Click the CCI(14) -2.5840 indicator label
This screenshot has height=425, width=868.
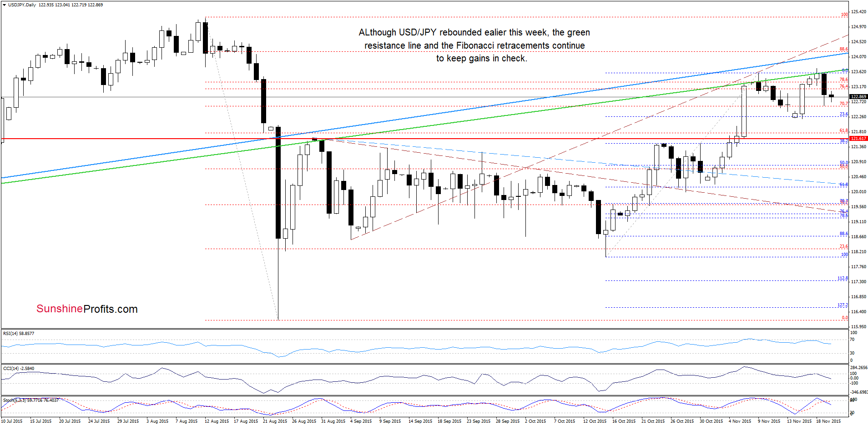[x=19, y=369]
